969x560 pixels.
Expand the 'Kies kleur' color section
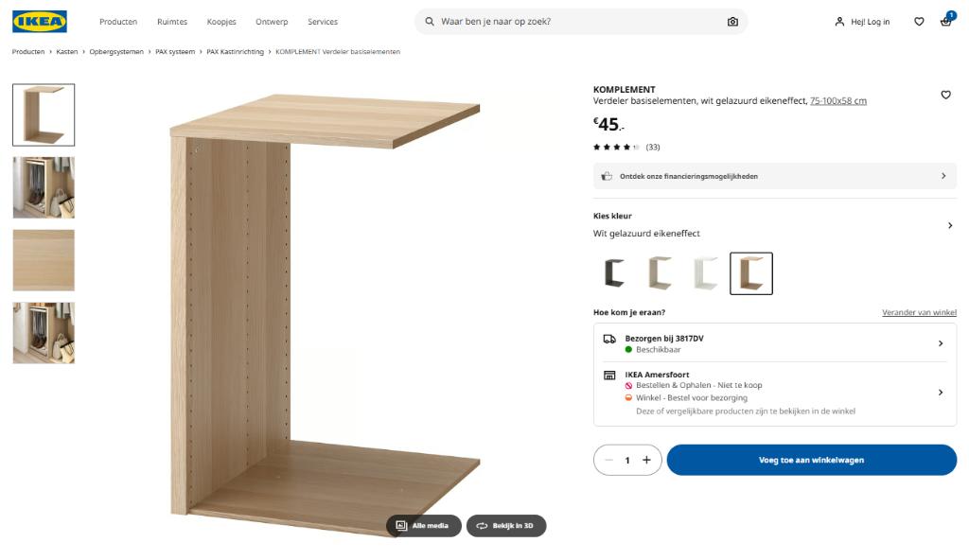click(x=950, y=225)
